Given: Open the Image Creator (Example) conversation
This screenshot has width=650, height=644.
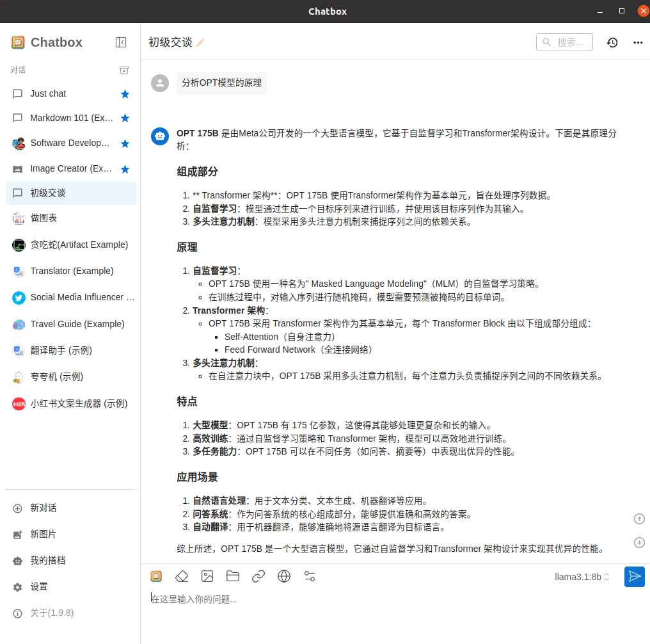Looking at the screenshot, I should pos(71,169).
